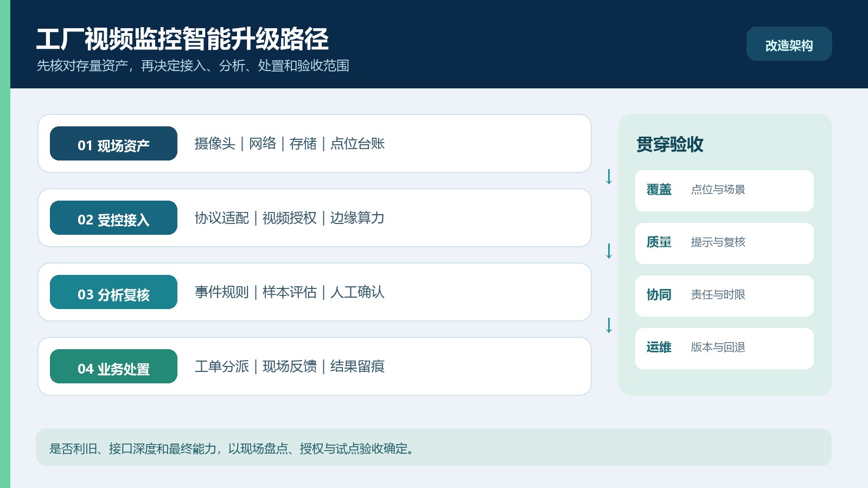868x488 pixels.
Task: Click subtitle starting with 先核对存量资产
Action: [193, 66]
